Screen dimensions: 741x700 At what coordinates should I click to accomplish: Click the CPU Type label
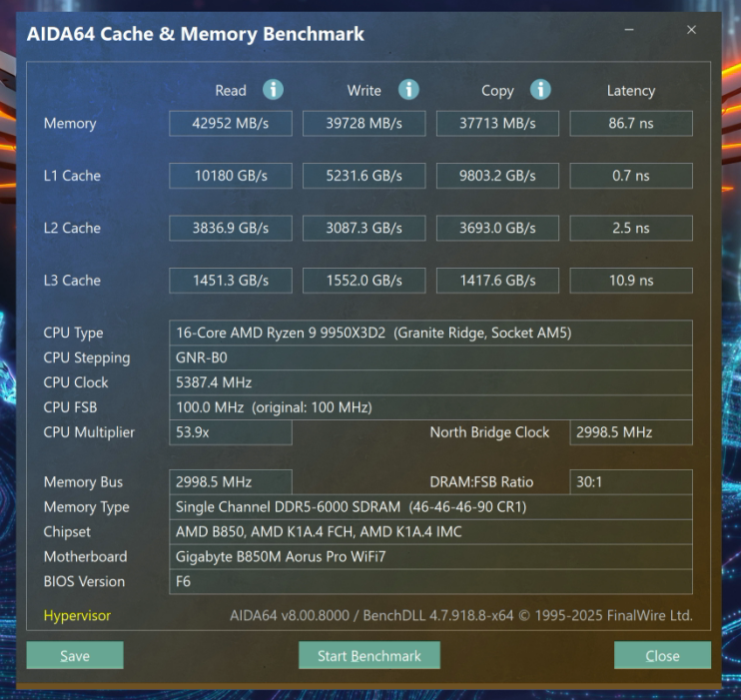(x=73, y=334)
